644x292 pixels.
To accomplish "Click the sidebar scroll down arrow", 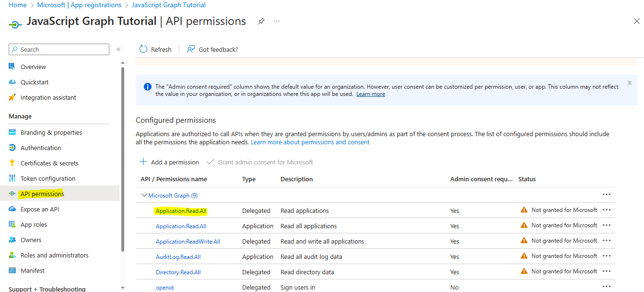I will pos(123,288).
